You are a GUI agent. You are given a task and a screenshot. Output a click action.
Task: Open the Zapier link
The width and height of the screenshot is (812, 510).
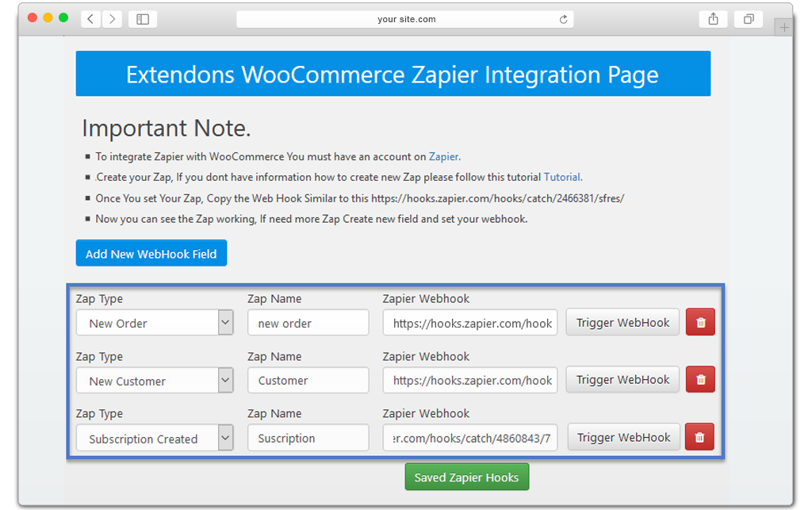pos(444,156)
